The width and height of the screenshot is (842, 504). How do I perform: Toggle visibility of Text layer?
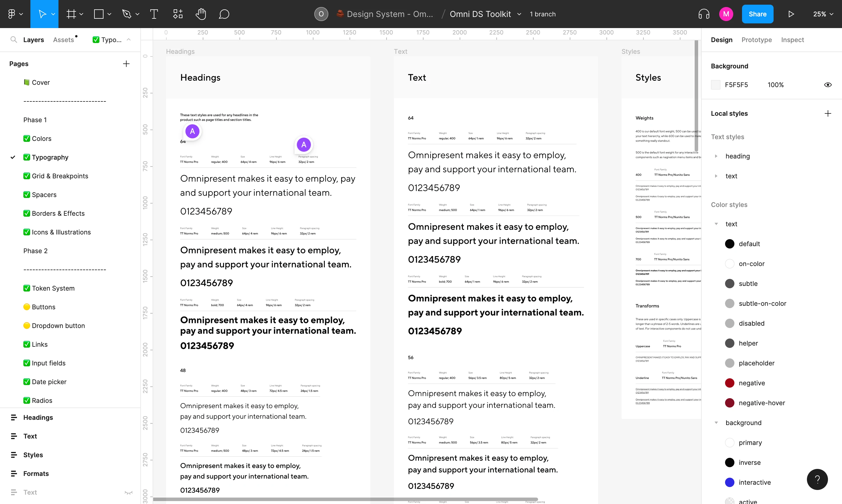127,492
